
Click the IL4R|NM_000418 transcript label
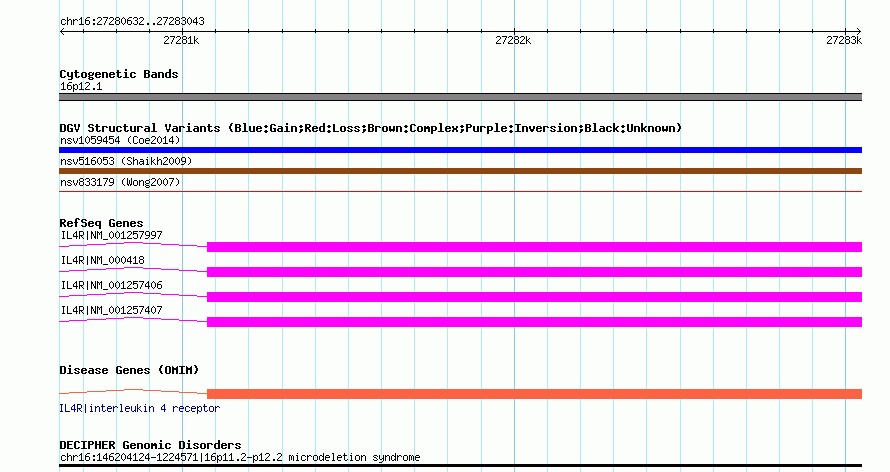point(102,260)
